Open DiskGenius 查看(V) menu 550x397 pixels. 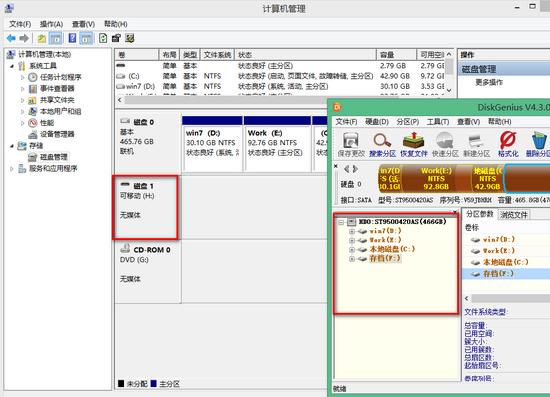click(x=468, y=121)
